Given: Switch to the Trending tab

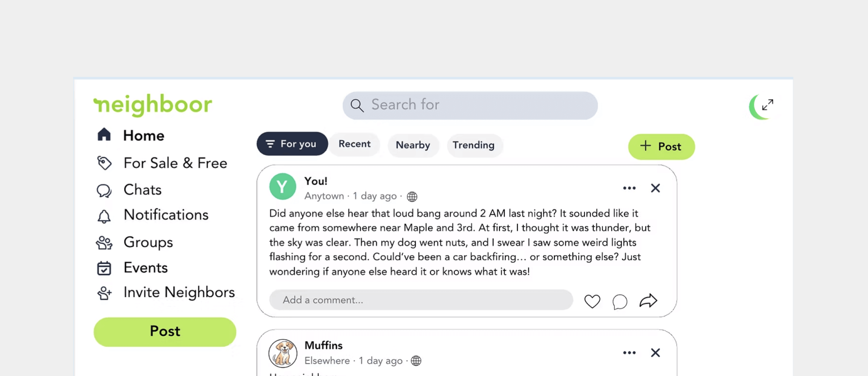Looking at the screenshot, I should (x=473, y=145).
